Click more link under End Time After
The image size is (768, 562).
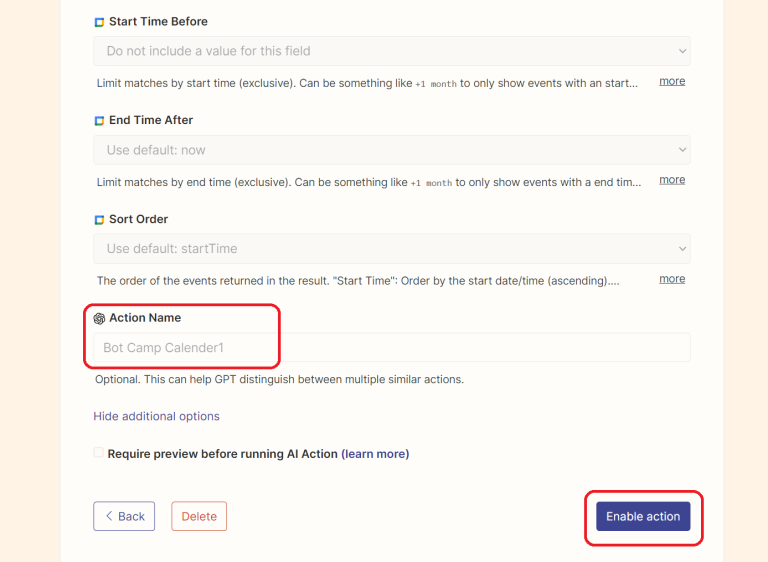pyautogui.click(x=672, y=180)
